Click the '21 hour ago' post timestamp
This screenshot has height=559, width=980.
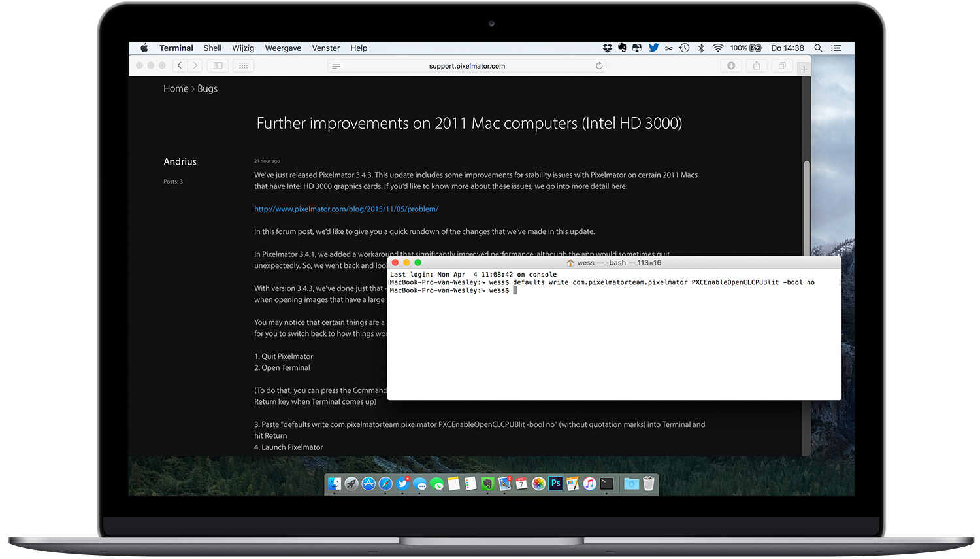(x=267, y=161)
